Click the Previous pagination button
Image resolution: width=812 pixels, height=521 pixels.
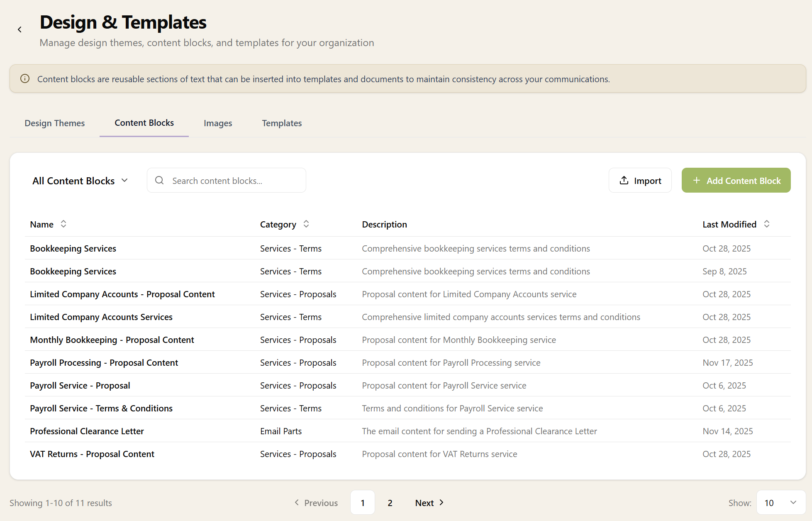[x=316, y=503]
